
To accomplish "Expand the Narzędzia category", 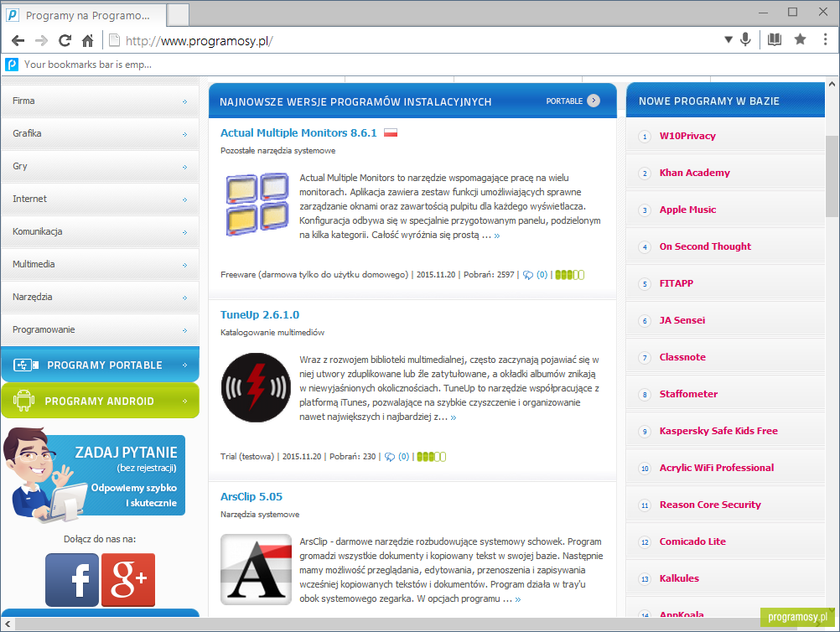I will pyautogui.click(x=100, y=297).
